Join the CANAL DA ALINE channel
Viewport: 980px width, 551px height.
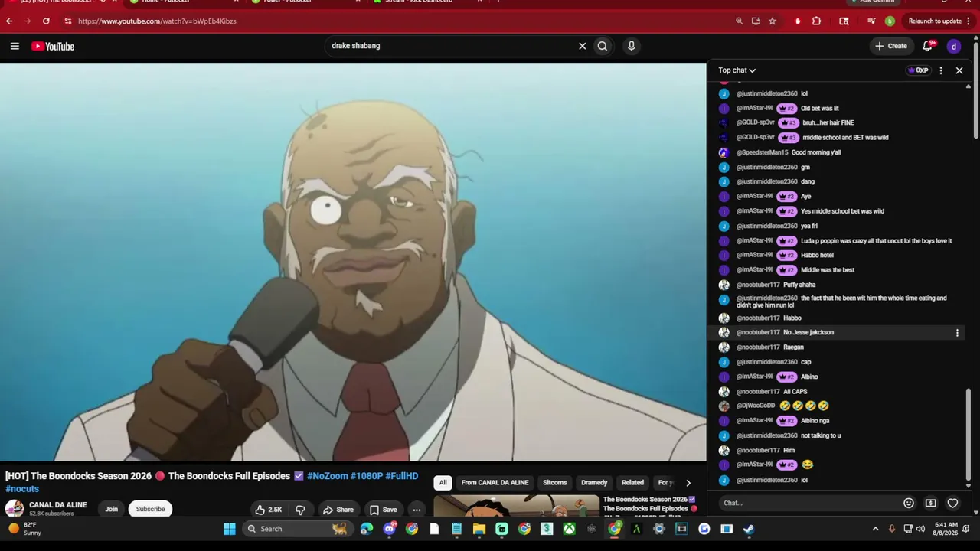click(x=111, y=509)
